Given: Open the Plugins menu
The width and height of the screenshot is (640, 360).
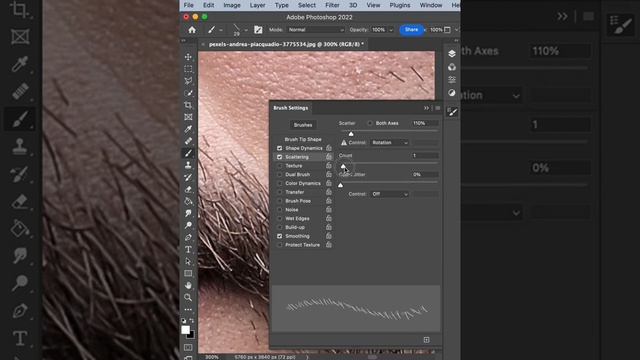Looking at the screenshot, I should [400, 5].
